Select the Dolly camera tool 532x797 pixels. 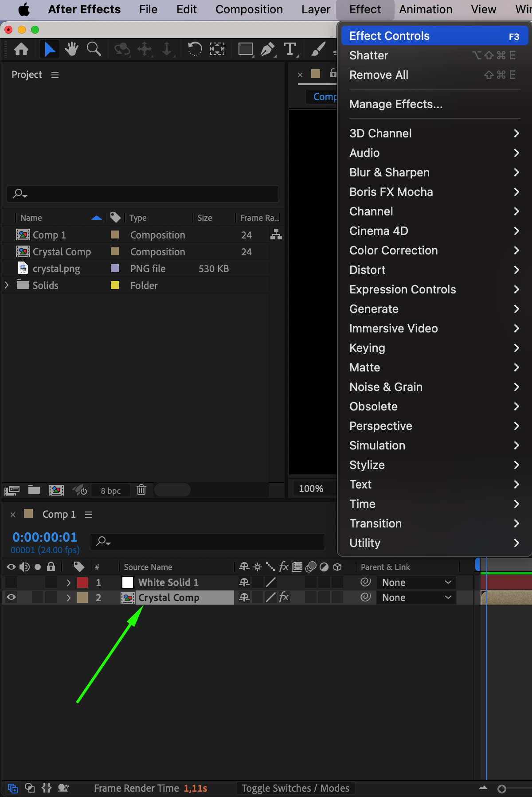167,49
